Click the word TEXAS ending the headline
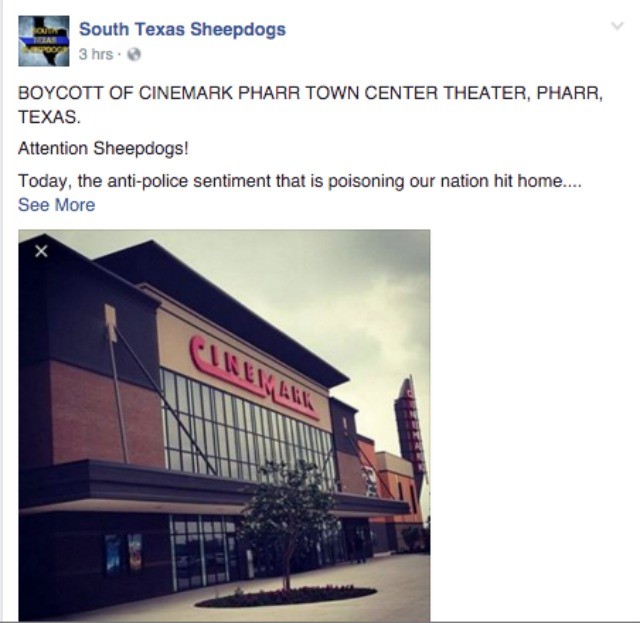The height and width of the screenshot is (623, 640). point(49,117)
